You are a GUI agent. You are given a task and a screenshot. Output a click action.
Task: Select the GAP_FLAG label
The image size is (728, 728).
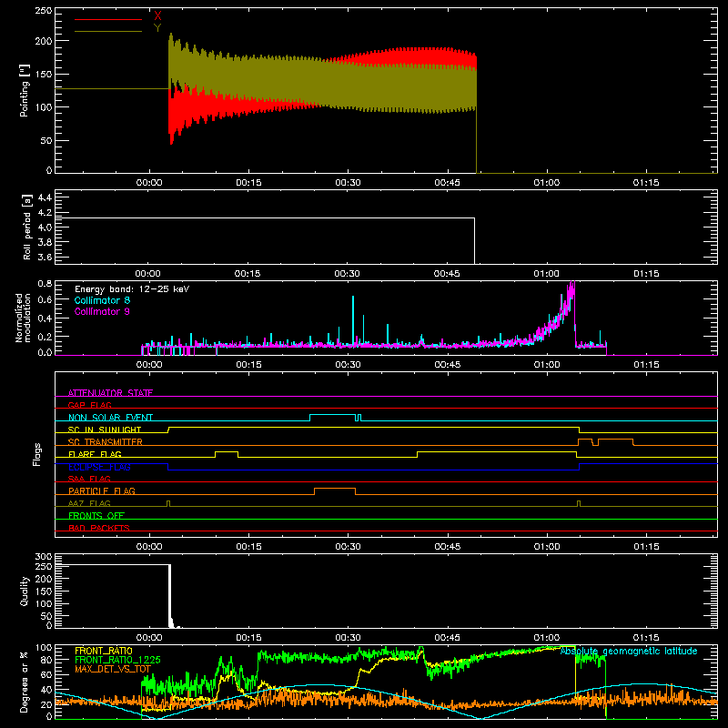pos(89,405)
